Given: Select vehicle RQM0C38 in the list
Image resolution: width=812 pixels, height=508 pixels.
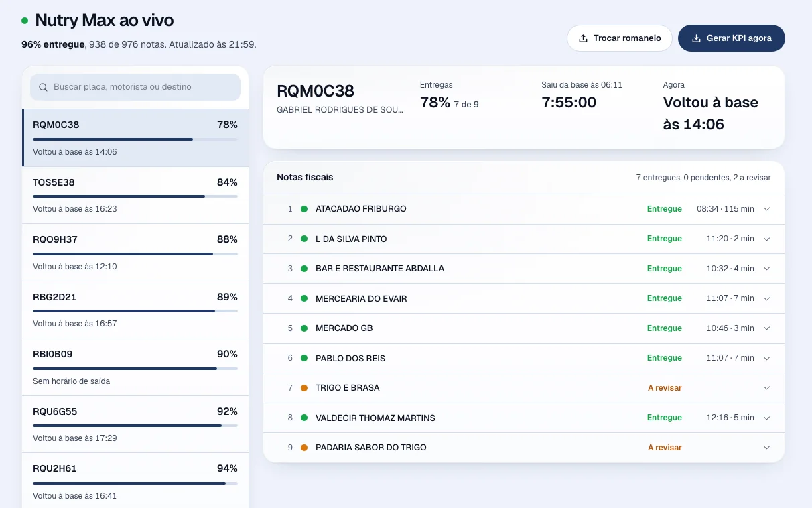Looking at the screenshot, I should pos(135,138).
